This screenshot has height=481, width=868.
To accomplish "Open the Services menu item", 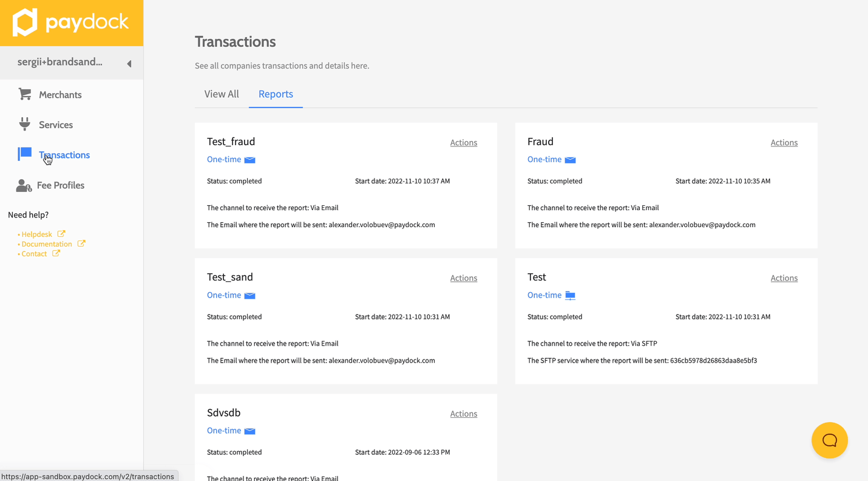I will (x=56, y=125).
